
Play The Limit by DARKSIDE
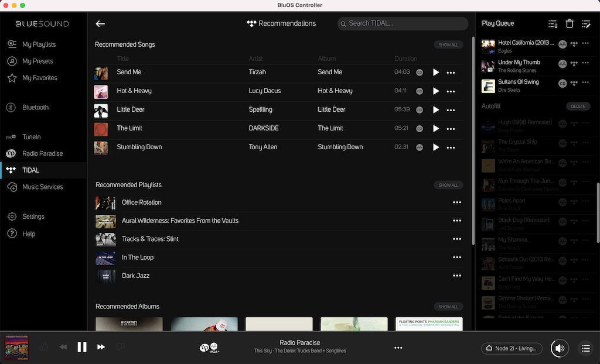435,129
